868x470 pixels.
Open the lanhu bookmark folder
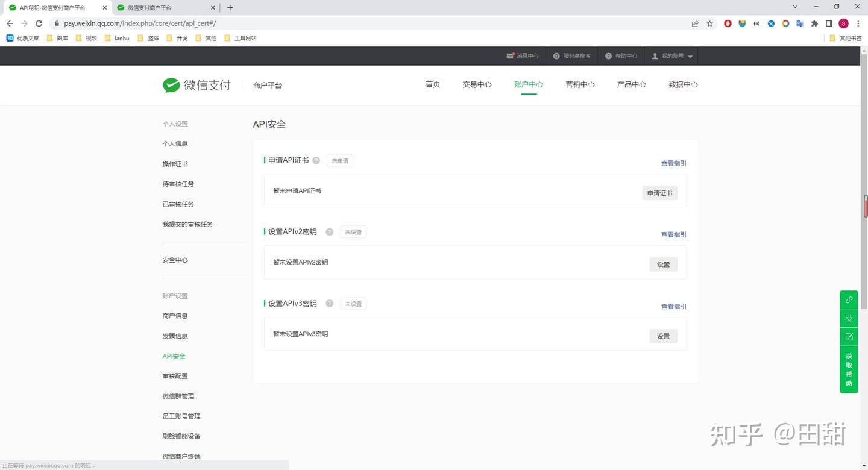tap(117, 38)
